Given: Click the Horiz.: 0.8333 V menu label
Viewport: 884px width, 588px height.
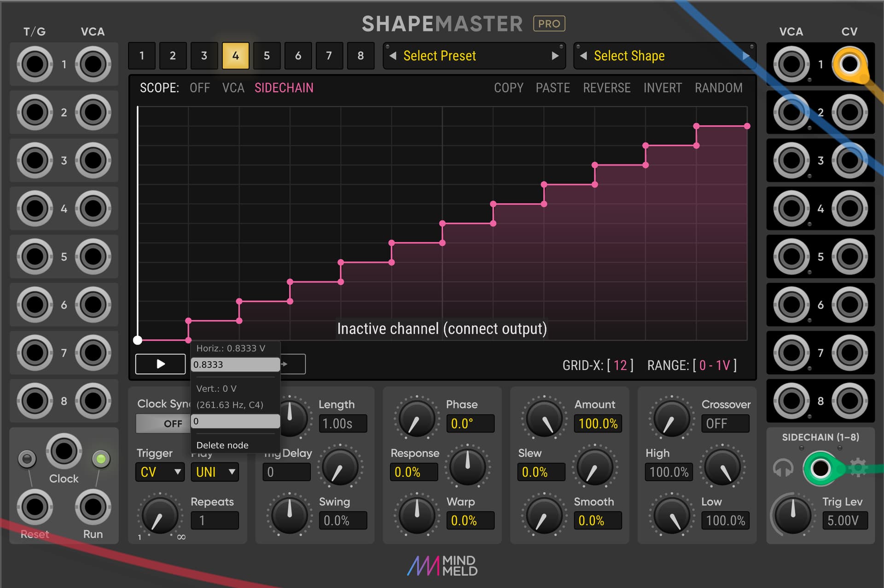Looking at the screenshot, I should point(231,348).
